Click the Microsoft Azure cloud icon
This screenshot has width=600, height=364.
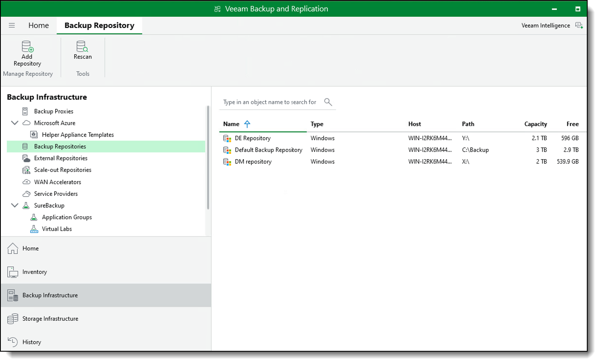(x=26, y=123)
